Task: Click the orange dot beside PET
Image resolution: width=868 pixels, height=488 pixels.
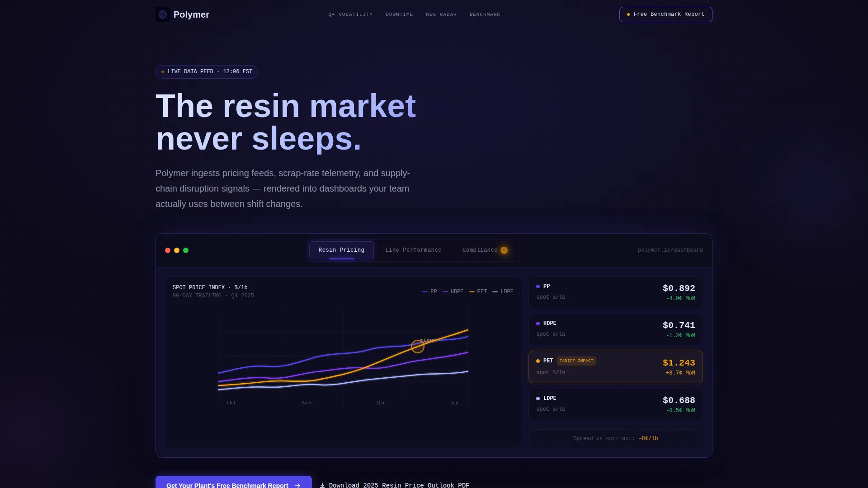Action: click(x=538, y=361)
